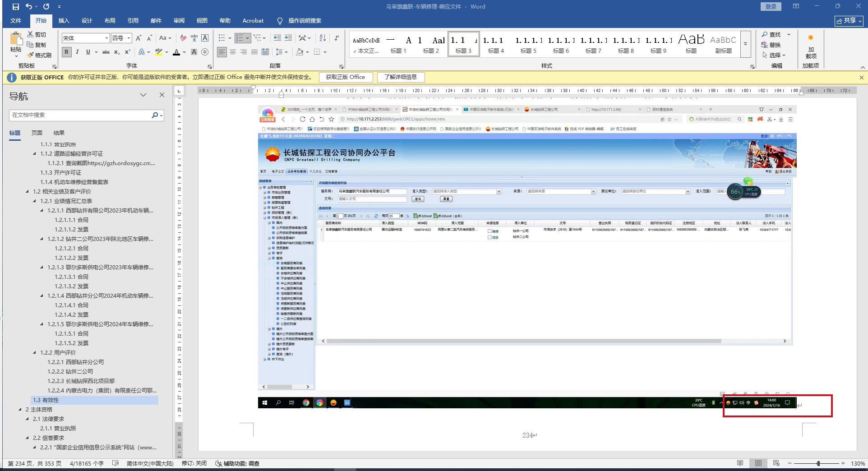Apply a character border
Screen dimensions: 868x471
[x=205, y=38]
